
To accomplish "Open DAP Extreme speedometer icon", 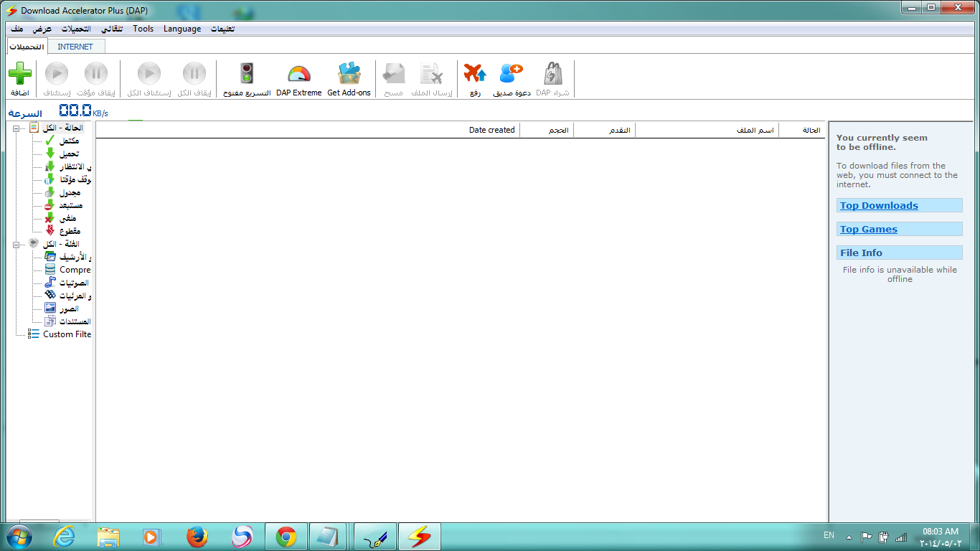I will (299, 74).
